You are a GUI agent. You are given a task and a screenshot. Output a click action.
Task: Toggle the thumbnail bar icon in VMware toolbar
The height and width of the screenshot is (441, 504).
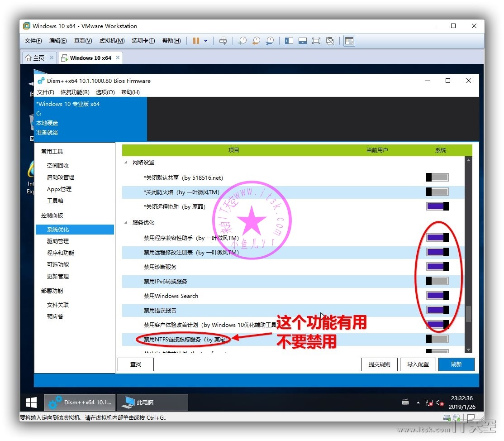tap(303, 41)
